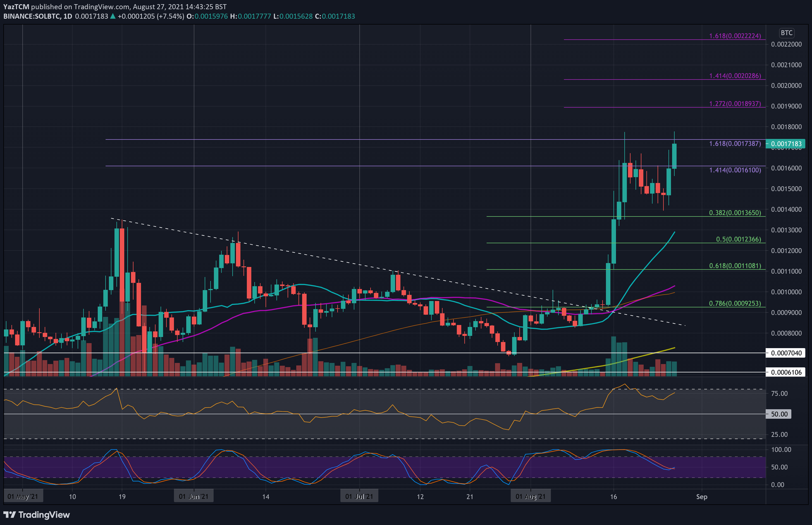Click the 1.414(0.0020286) Fibonacci label
Viewport: 812px width, 525px height.
pyautogui.click(x=735, y=76)
